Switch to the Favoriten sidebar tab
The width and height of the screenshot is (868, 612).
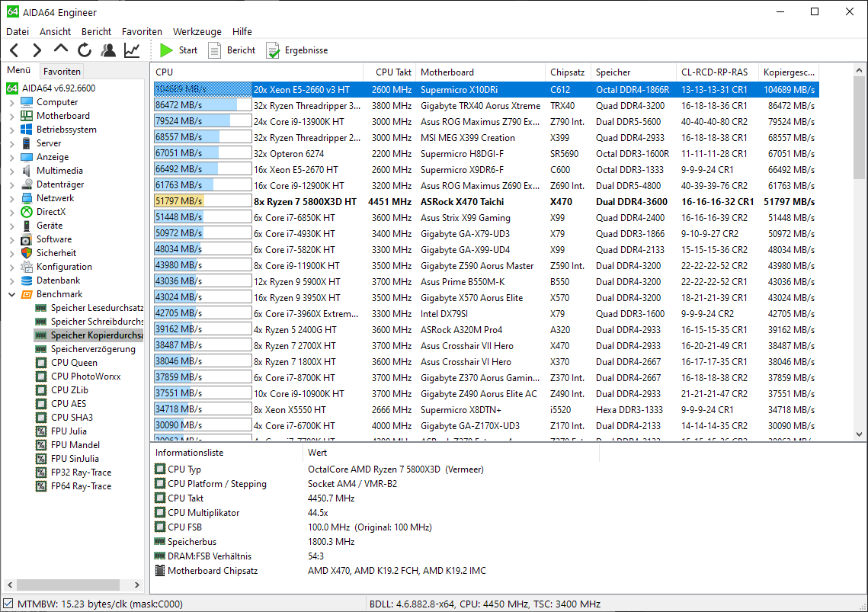tap(62, 72)
